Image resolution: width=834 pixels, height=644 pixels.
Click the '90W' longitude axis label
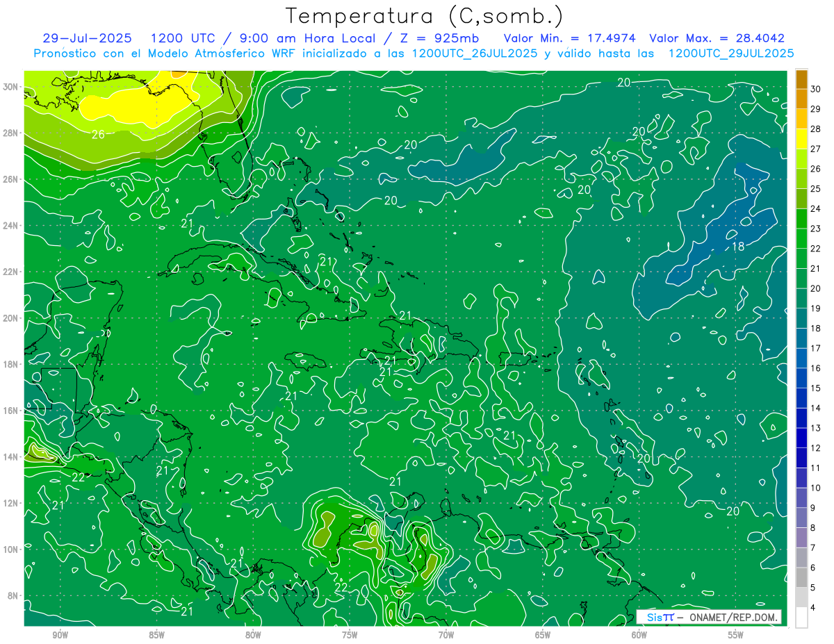pos(60,635)
